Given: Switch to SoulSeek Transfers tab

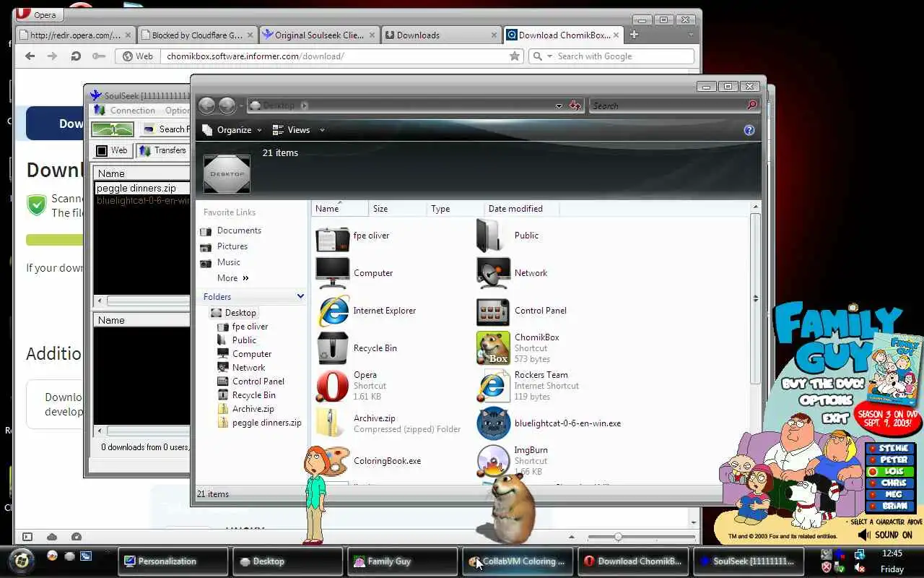Looking at the screenshot, I should tap(164, 150).
